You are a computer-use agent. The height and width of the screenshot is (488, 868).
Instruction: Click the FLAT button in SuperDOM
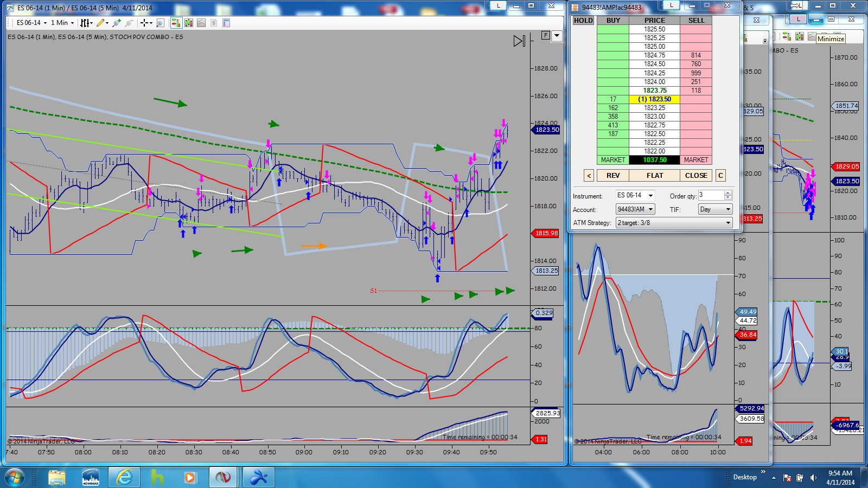(654, 176)
